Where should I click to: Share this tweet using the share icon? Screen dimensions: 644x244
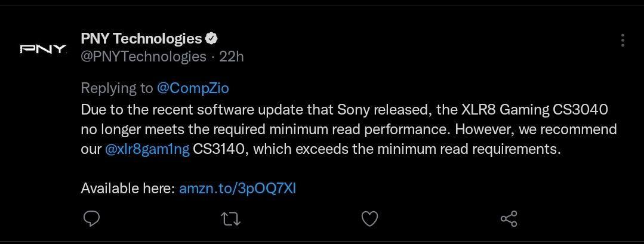coord(509,219)
